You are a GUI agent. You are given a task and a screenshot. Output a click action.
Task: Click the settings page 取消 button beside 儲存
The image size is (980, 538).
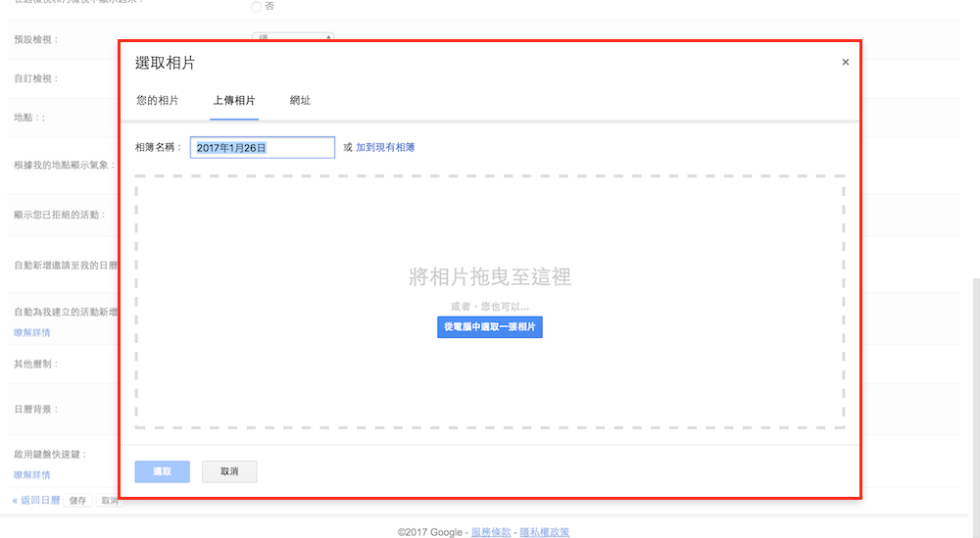click(108, 502)
